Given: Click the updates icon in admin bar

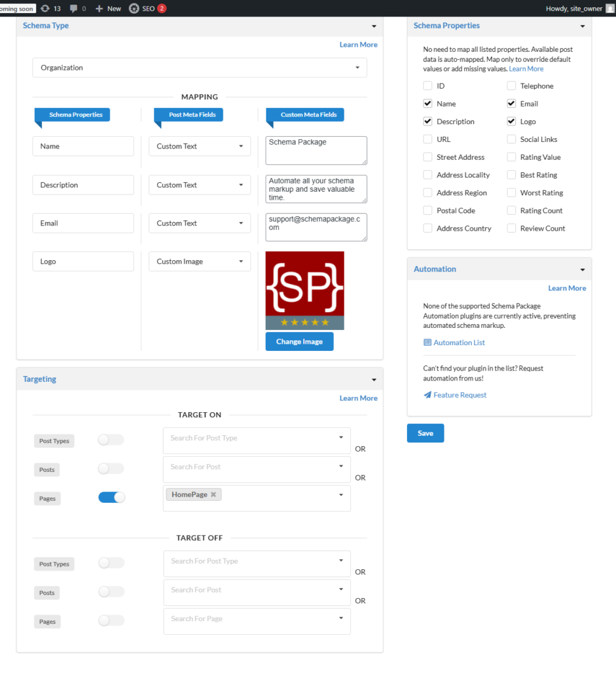Looking at the screenshot, I should [x=45, y=9].
